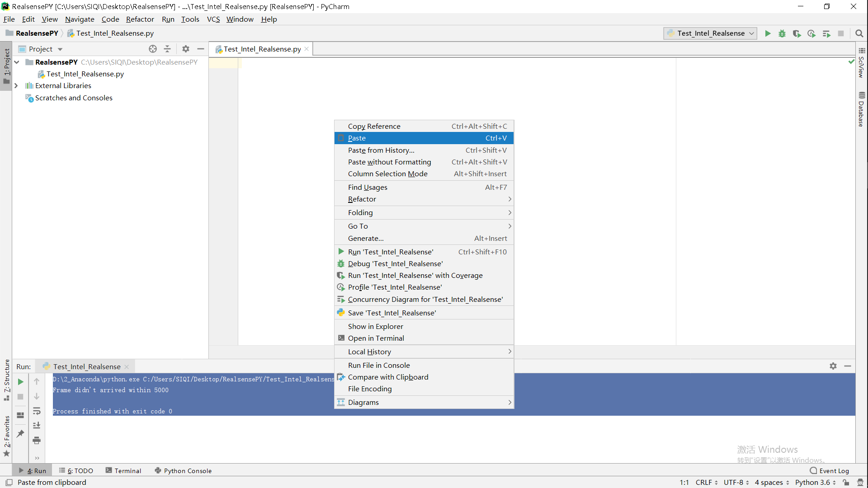Image resolution: width=868 pixels, height=488 pixels.
Task: Click the green Run button in top toolbar
Action: 768,33
